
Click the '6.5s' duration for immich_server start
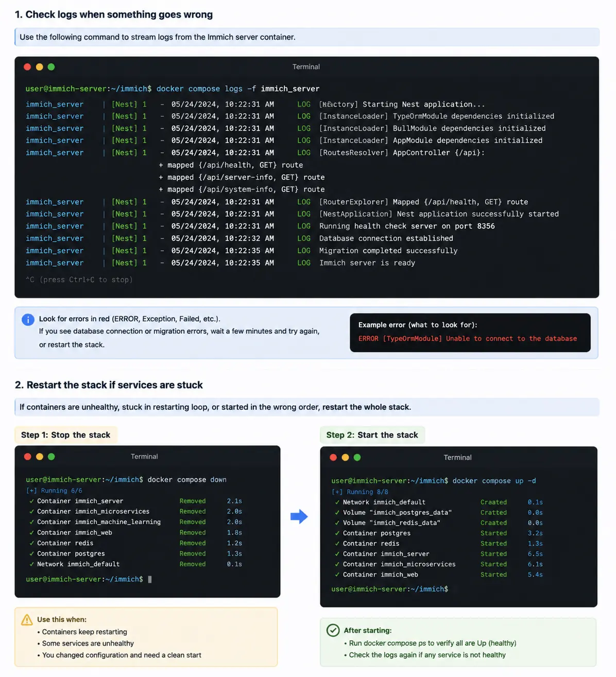[535, 554]
